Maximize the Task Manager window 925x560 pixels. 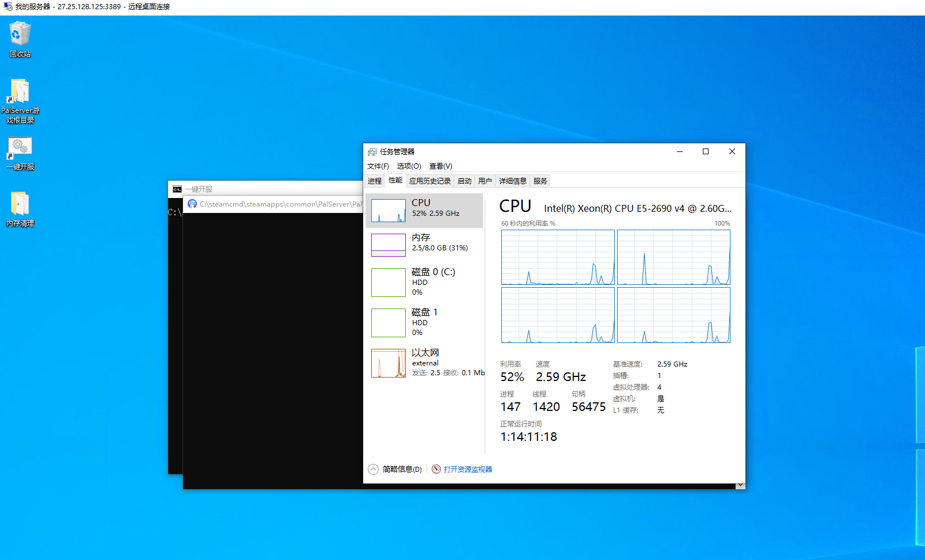pyautogui.click(x=706, y=152)
